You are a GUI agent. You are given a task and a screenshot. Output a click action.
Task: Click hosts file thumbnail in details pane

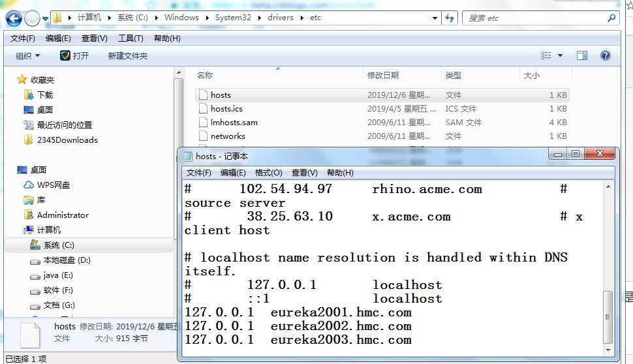point(30,335)
